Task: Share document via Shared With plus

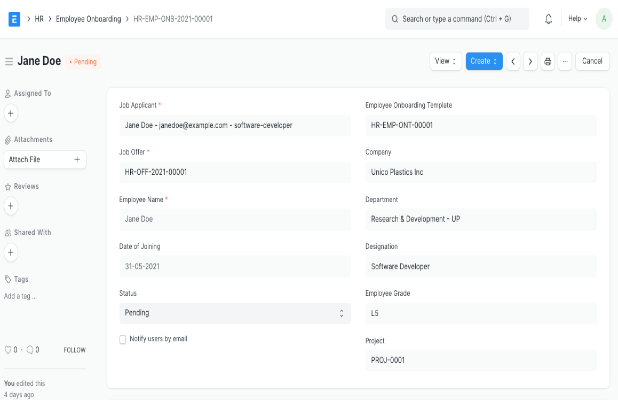Action: [x=11, y=252]
